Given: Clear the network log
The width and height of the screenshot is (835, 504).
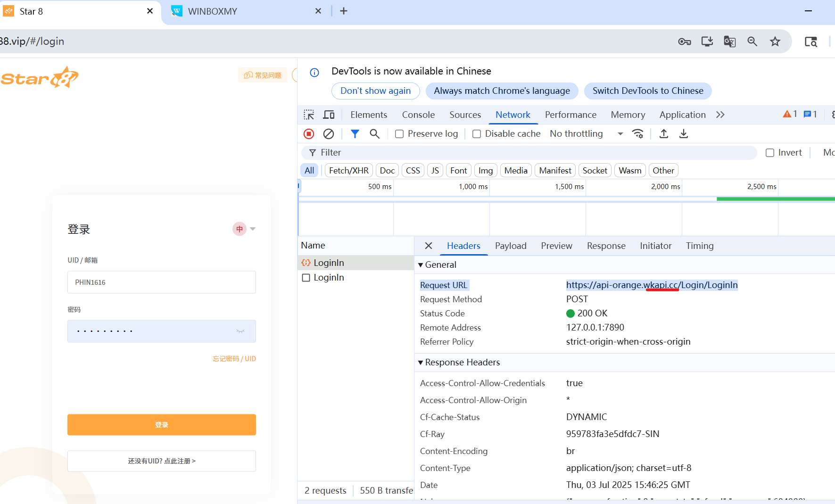Looking at the screenshot, I should [329, 134].
